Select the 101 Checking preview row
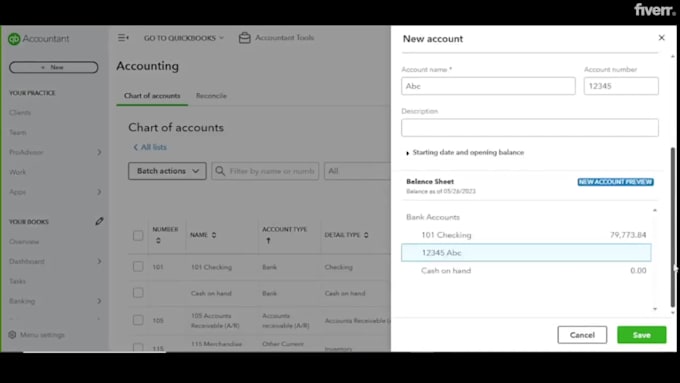The image size is (680, 383). coord(526,235)
